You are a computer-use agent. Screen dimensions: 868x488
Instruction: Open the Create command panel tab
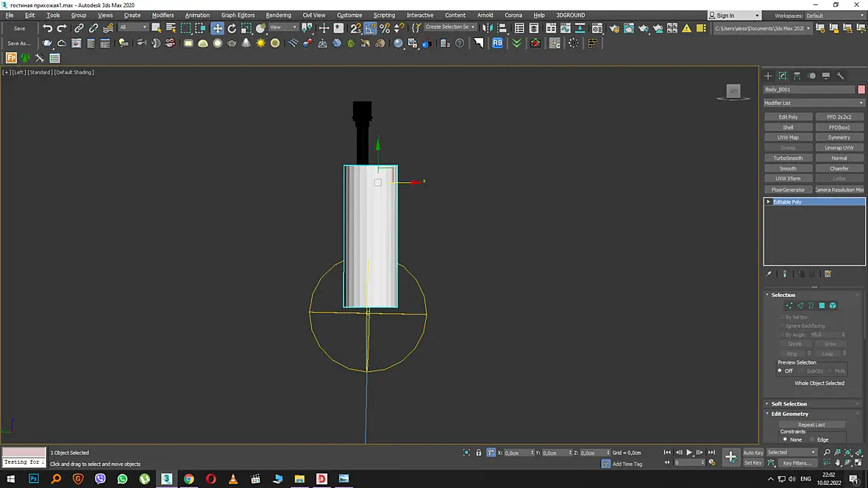[769, 76]
